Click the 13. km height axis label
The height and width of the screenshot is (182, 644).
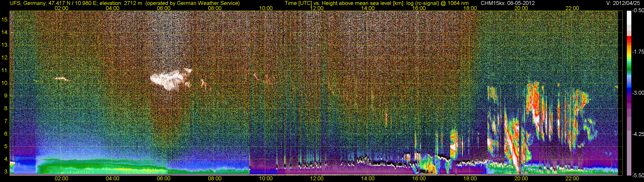click(5, 45)
